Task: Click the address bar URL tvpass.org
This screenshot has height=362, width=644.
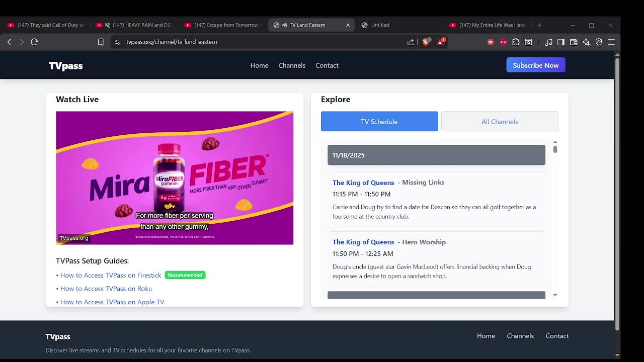Action: [172, 42]
